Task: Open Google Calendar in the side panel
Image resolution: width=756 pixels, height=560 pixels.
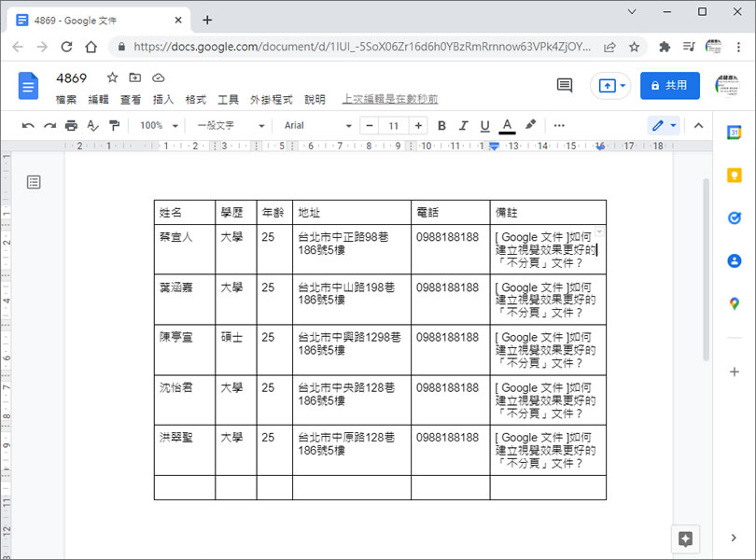Action: click(x=734, y=132)
